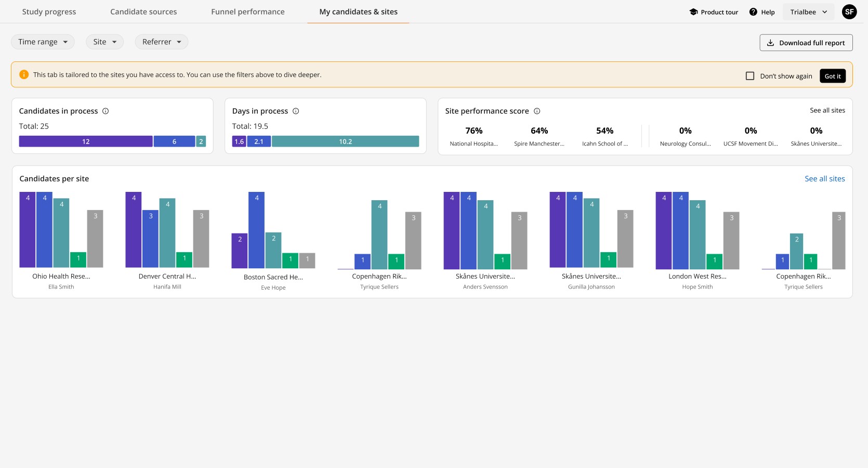Image resolution: width=868 pixels, height=468 pixels.
Task: Open the Site filter dropdown
Action: 104,42
